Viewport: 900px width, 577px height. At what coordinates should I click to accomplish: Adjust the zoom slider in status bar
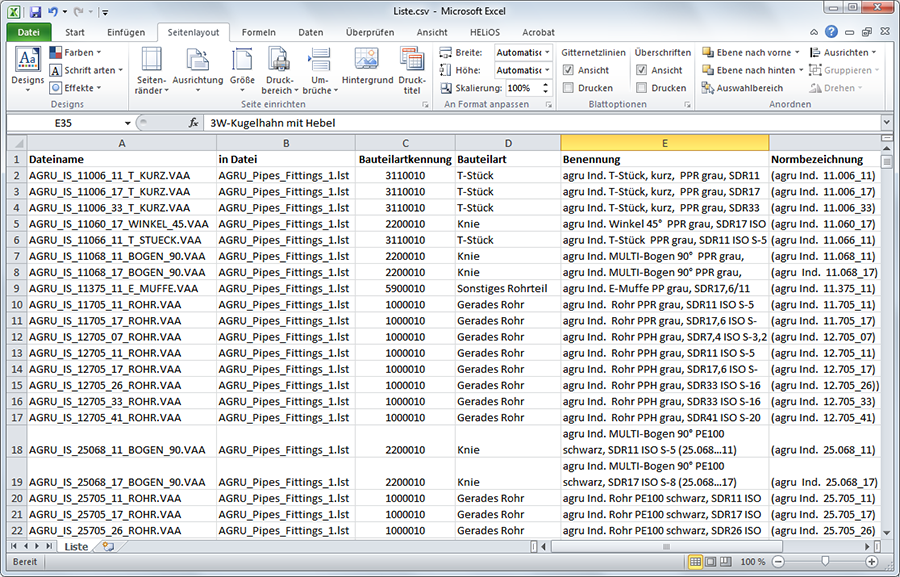824,562
